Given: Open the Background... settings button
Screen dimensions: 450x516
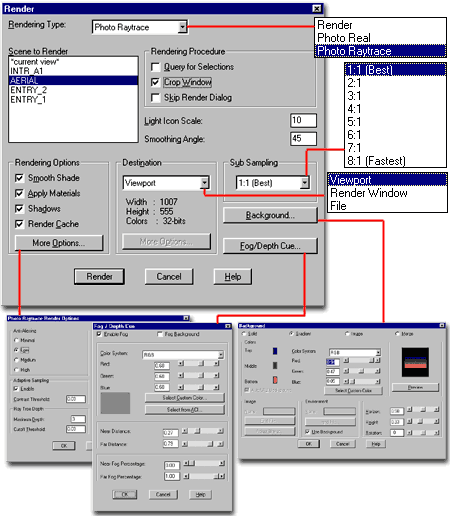Looking at the screenshot, I should tap(270, 215).
